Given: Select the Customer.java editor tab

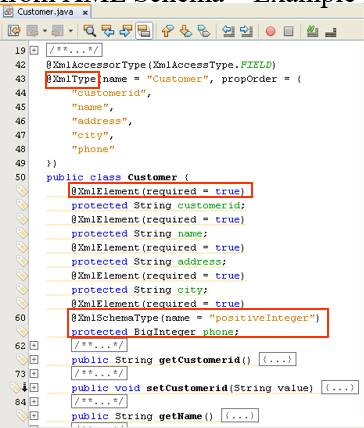Looking at the screenshot, I should click(x=46, y=12).
